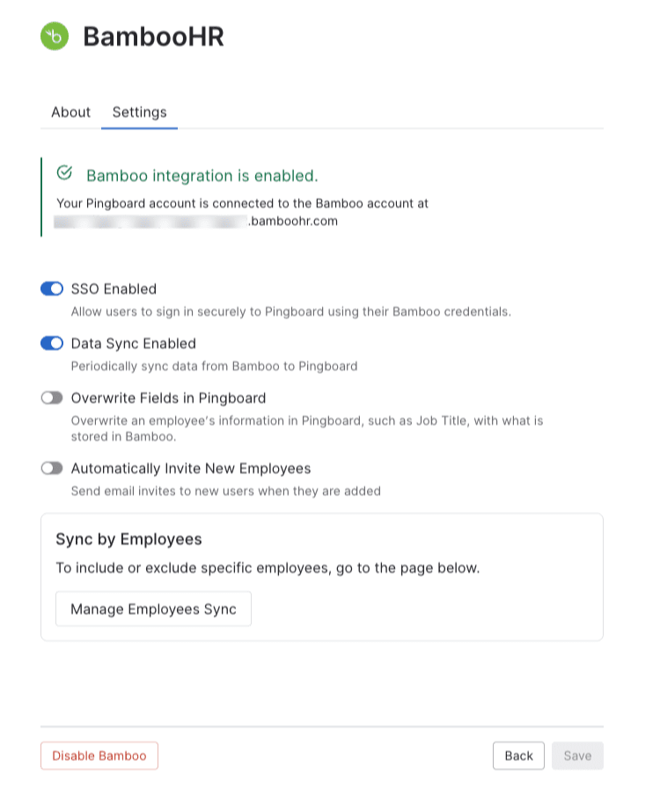This screenshot has width=660, height=812.
Task: Toggle on Automatically Invite New Employees
Action: (x=52, y=468)
